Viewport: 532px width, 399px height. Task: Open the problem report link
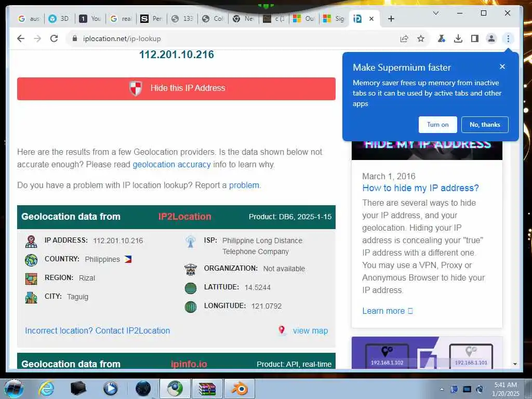pos(244,185)
